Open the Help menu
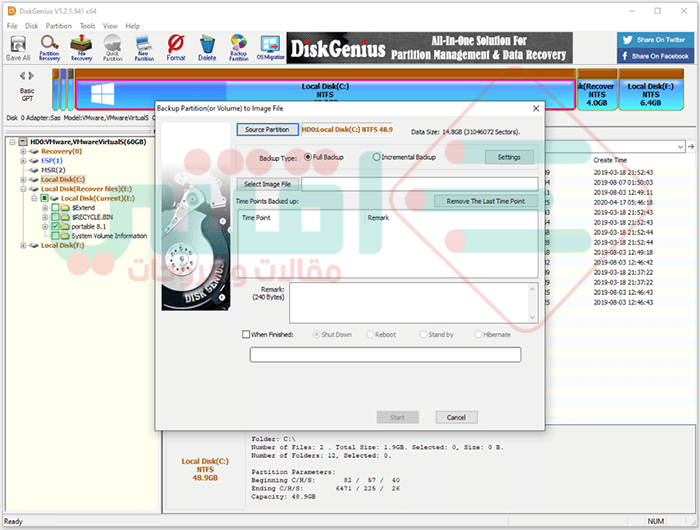The image size is (700, 530). (133, 26)
